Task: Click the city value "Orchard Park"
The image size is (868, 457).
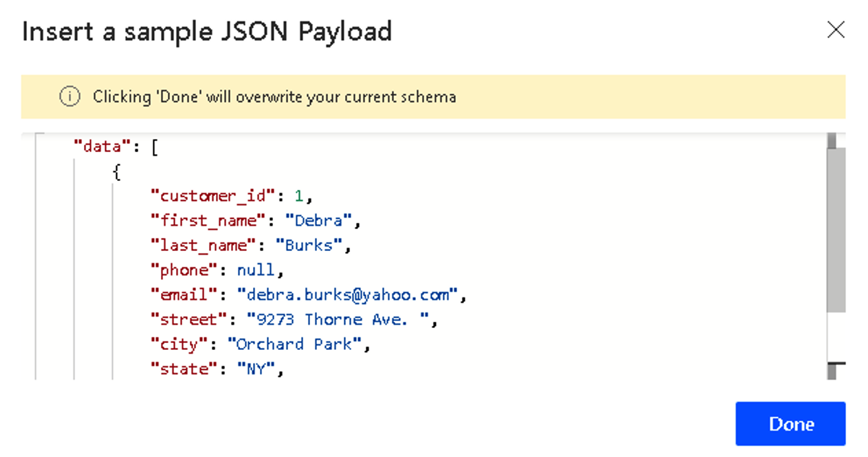Action: coord(294,344)
